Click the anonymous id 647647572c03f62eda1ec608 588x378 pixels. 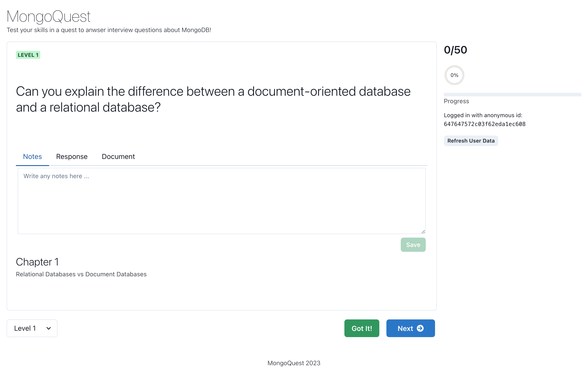coord(485,124)
